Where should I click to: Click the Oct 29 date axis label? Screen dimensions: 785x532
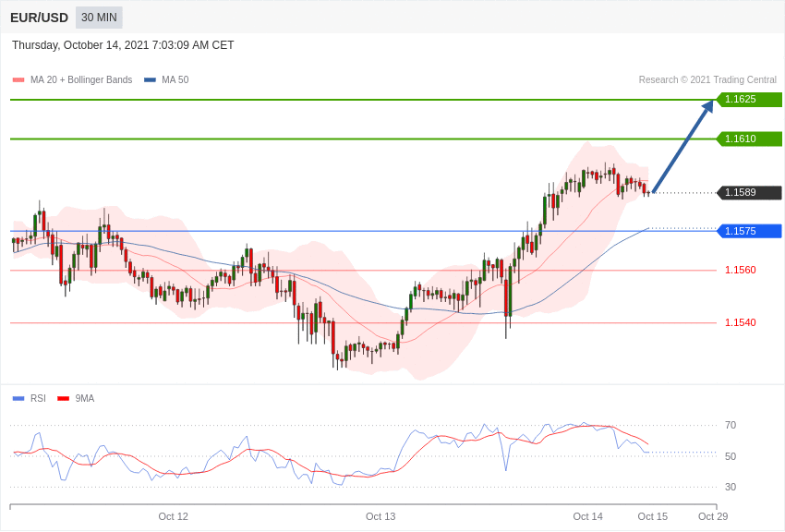click(x=713, y=516)
